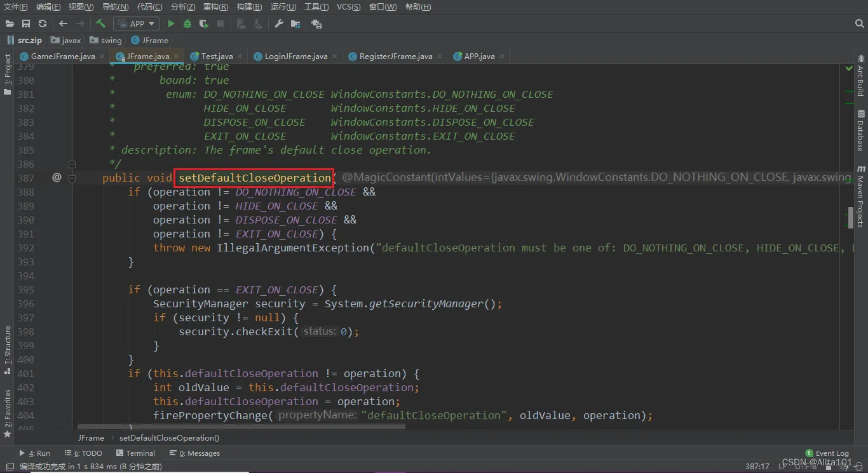
Task: Open the 2: Favorites tool window
Action: pyautogui.click(x=8, y=413)
